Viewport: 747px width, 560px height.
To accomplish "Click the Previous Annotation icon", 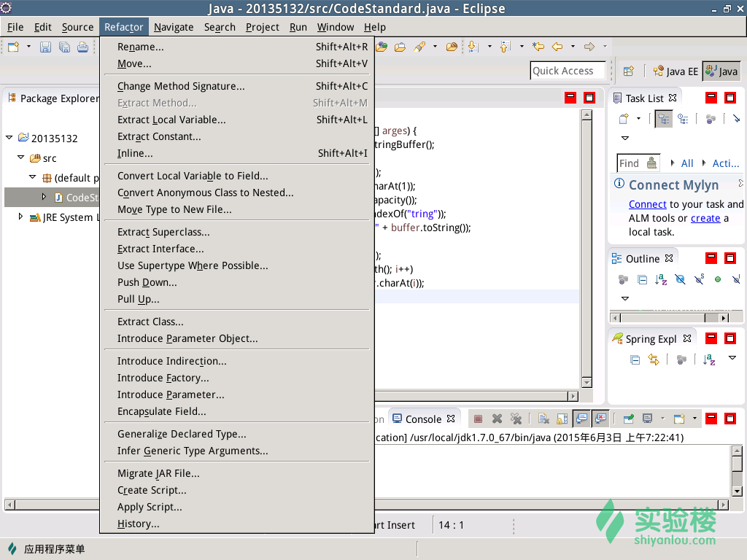I will [505, 47].
